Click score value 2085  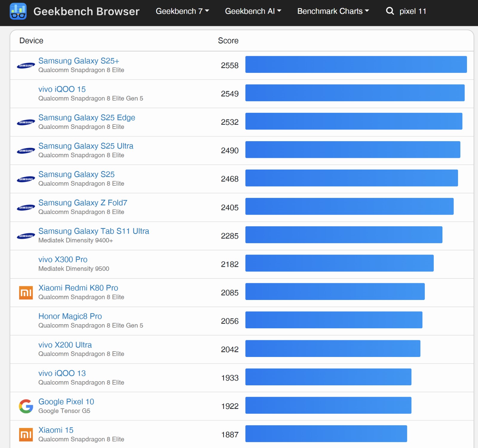point(230,292)
